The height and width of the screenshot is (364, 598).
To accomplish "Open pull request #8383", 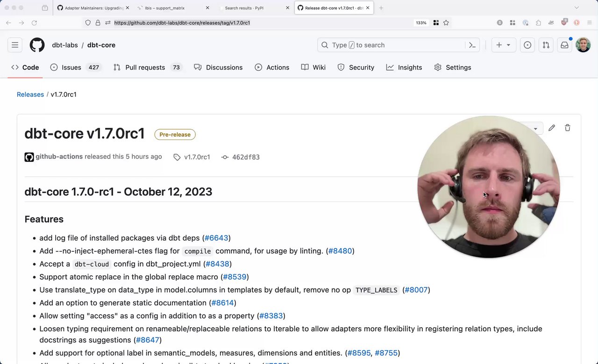I will click(x=271, y=316).
